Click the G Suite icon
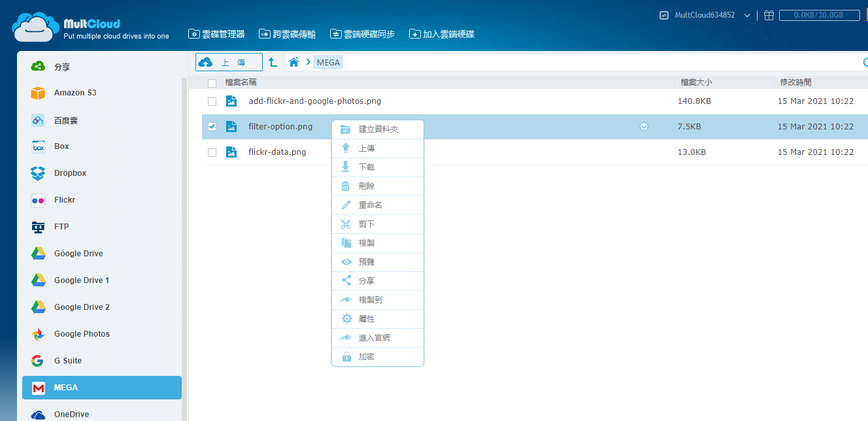 [x=38, y=361]
